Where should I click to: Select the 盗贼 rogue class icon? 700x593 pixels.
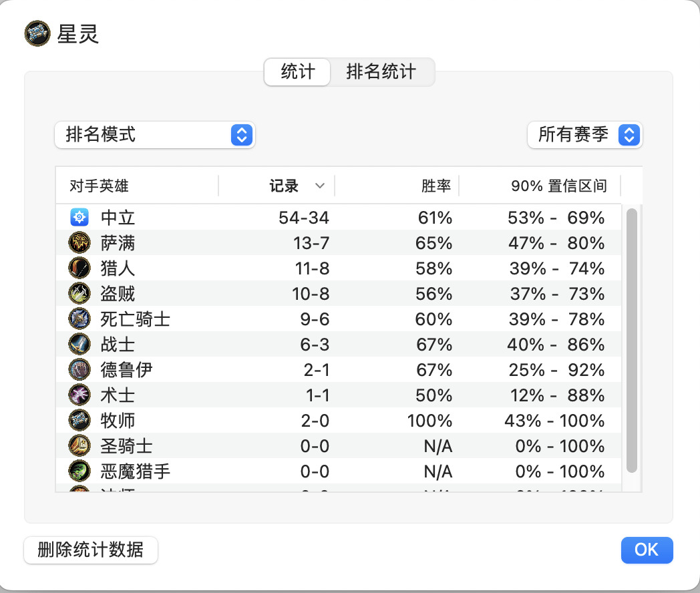point(79,294)
